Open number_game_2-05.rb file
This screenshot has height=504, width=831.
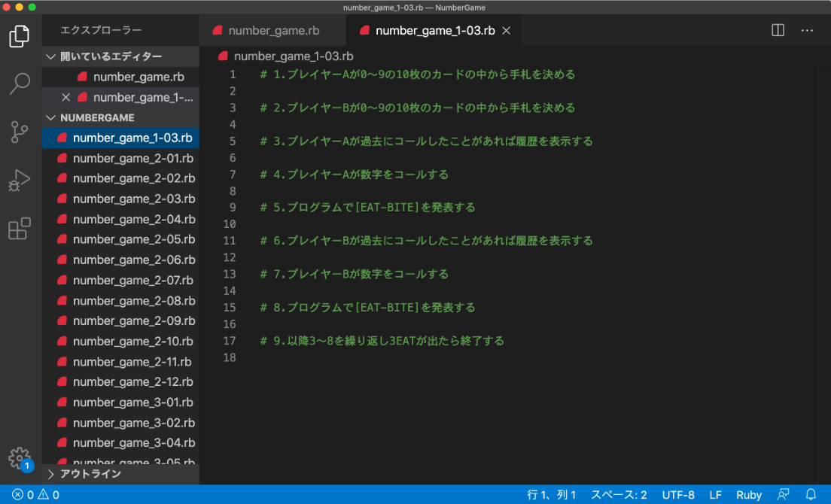120,239
